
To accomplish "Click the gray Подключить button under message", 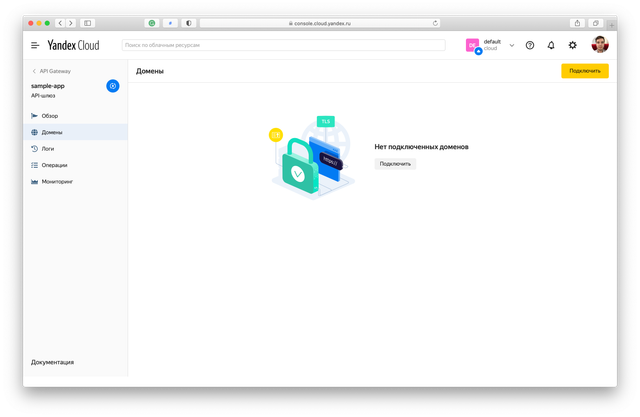I will pyautogui.click(x=395, y=163).
